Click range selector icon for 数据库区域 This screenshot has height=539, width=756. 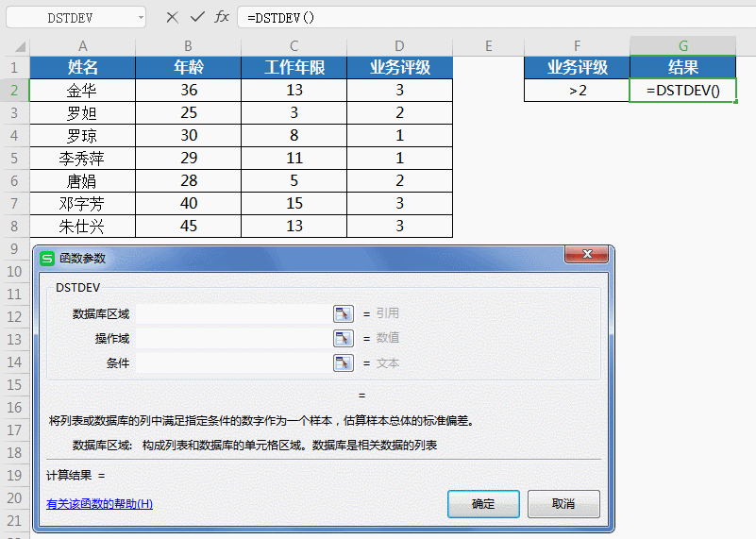click(x=344, y=313)
